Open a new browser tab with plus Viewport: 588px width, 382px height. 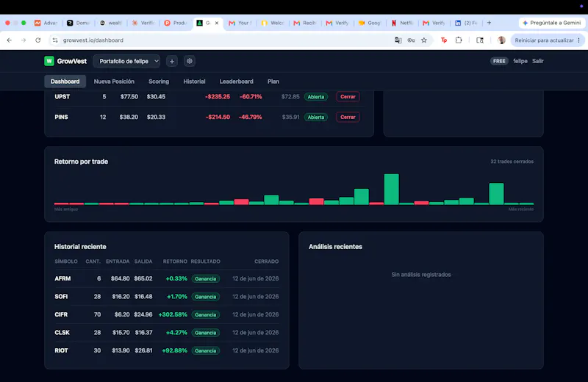point(489,23)
